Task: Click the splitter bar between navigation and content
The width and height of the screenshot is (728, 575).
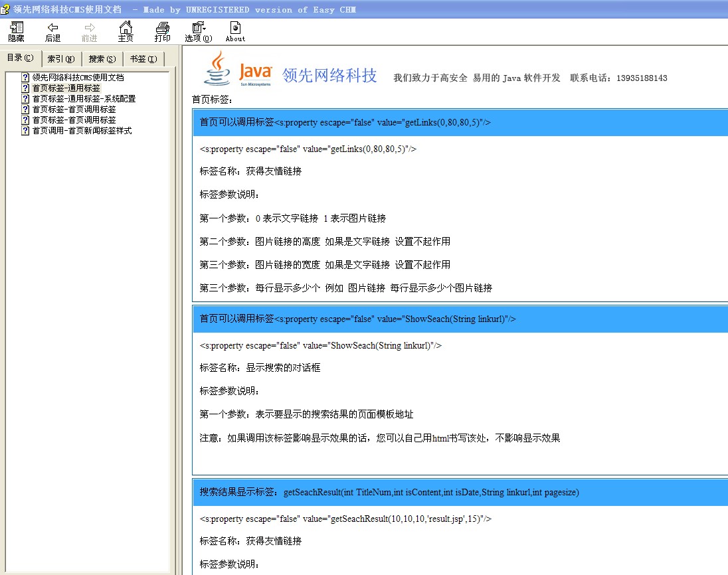Action: 179,310
